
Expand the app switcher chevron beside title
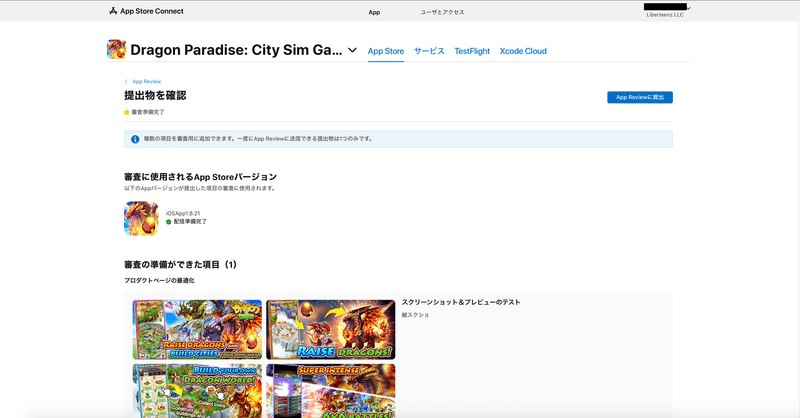[x=352, y=50]
